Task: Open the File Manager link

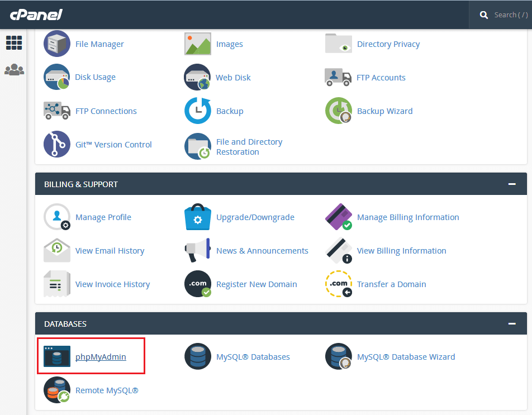Action: tap(99, 44)
